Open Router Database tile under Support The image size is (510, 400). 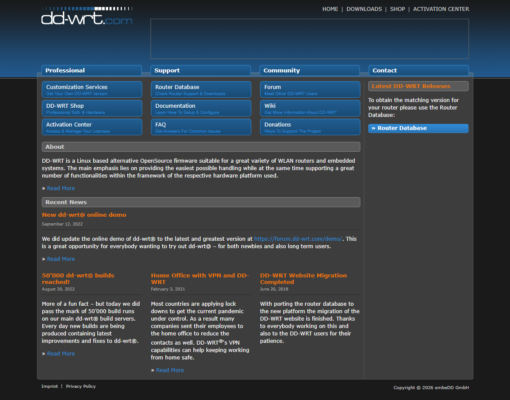(x=201, y=89)
